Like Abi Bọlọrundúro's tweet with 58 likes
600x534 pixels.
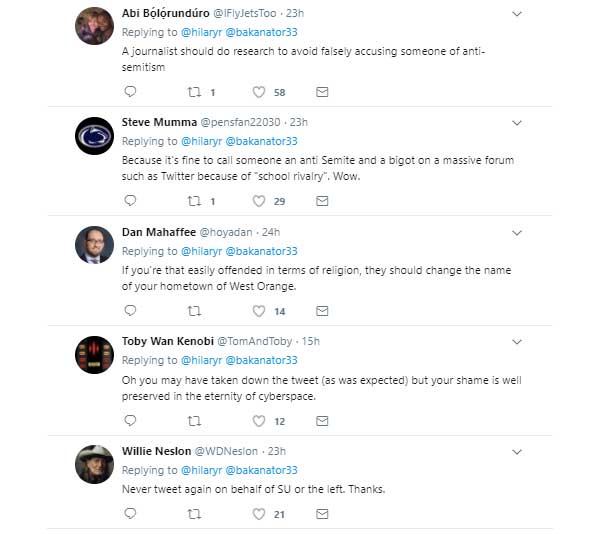click(259, 92)
